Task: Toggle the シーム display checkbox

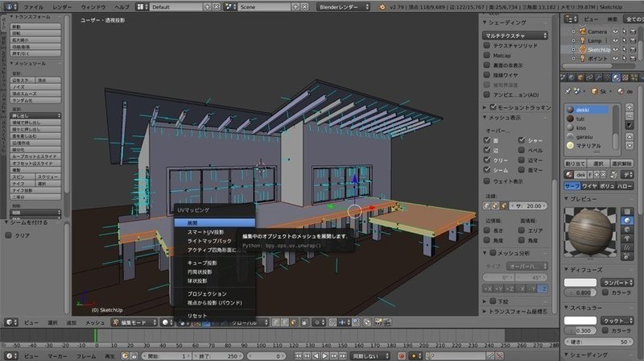Action: pos(487,169)
